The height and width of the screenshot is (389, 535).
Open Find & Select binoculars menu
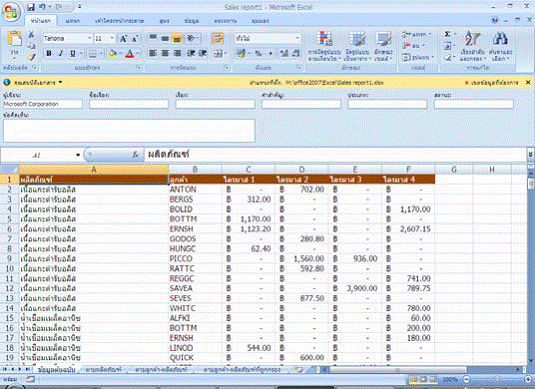coord(500,46)
